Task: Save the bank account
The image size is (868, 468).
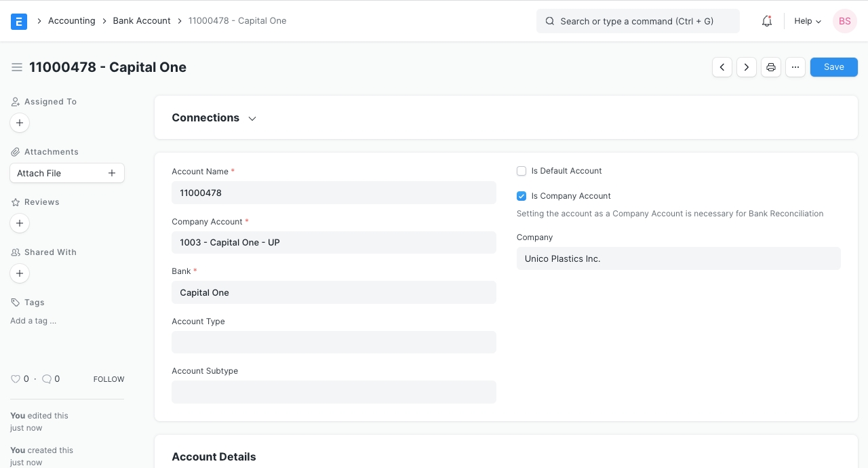Action: (833, 67)
